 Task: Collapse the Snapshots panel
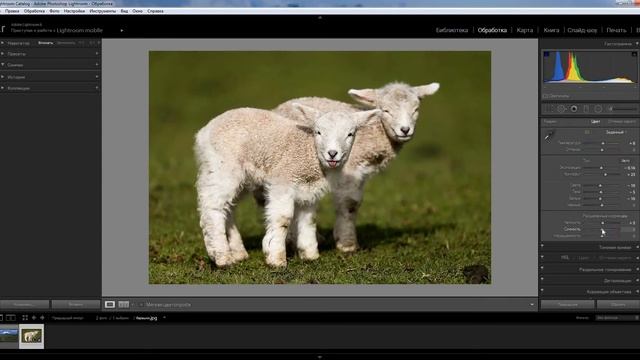[2, 64]
